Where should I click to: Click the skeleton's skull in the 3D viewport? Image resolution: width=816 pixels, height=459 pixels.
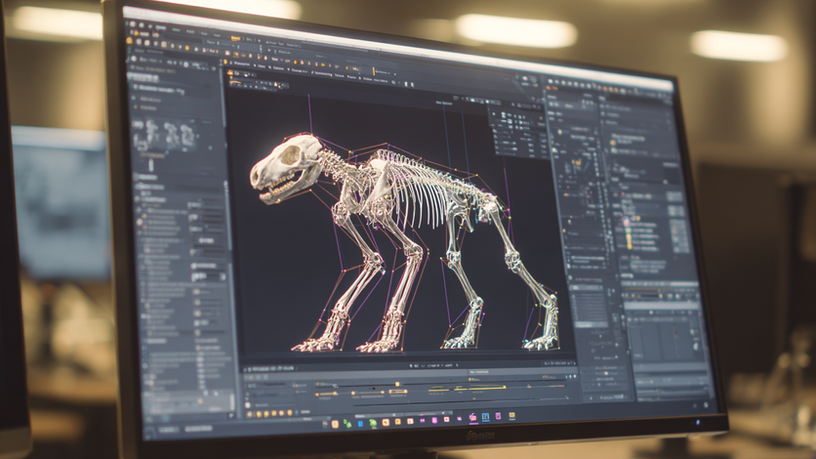(285, 168)
